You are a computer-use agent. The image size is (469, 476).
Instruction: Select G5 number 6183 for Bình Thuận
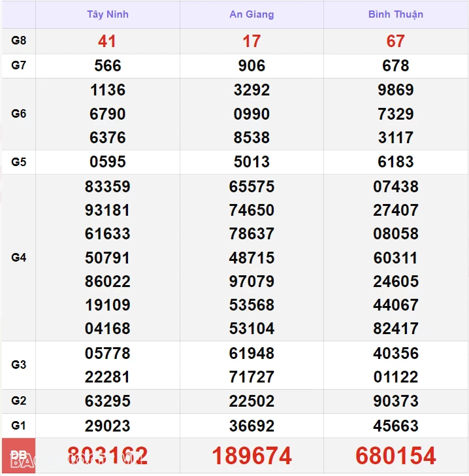tap(395, 161)
